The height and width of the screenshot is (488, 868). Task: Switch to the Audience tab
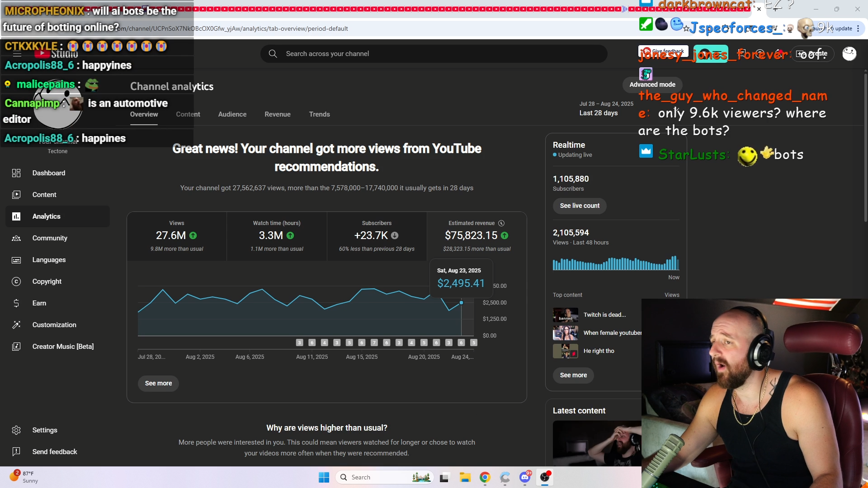232,114
